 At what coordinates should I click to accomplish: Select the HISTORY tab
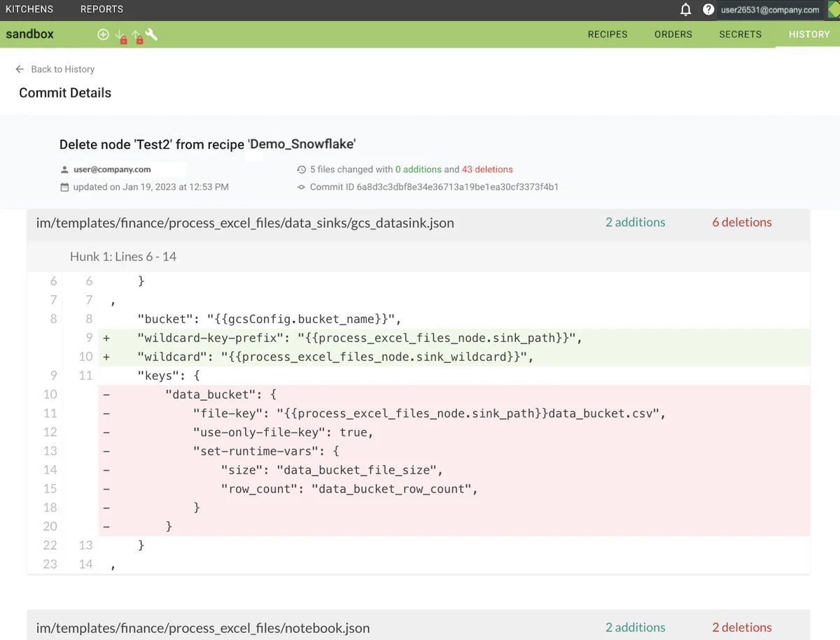coord(808,34)
